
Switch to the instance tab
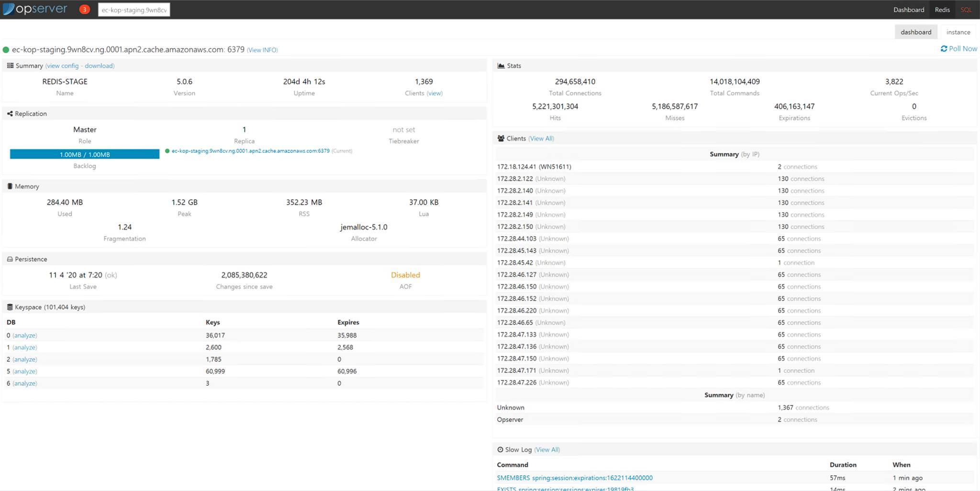[958, 32]
